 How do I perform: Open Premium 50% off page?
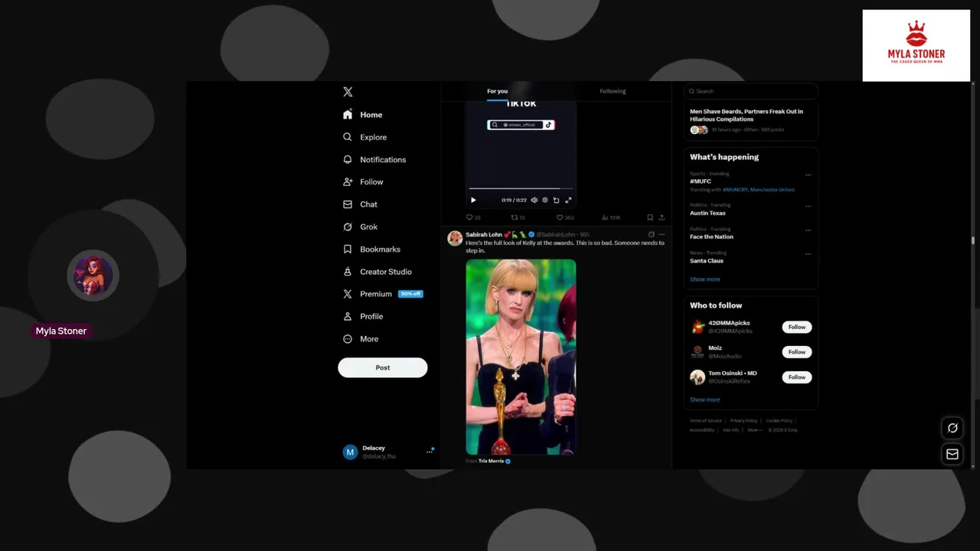(382, 294)
